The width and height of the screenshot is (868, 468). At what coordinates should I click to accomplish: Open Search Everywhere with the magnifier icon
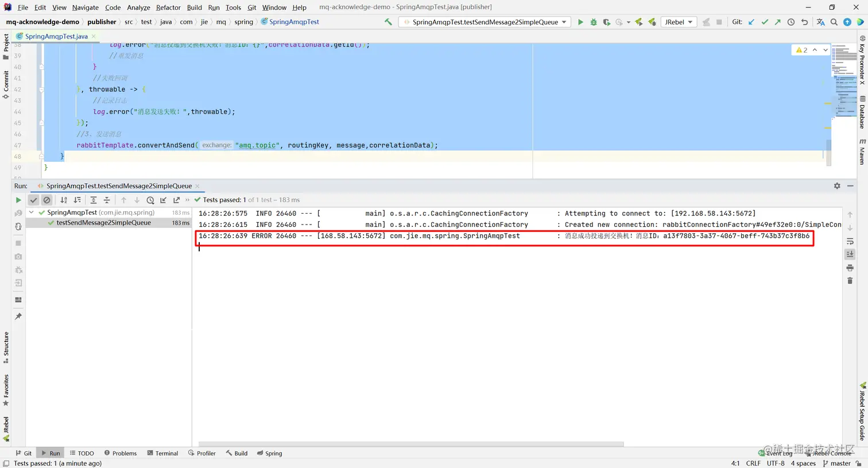(834, 22)
